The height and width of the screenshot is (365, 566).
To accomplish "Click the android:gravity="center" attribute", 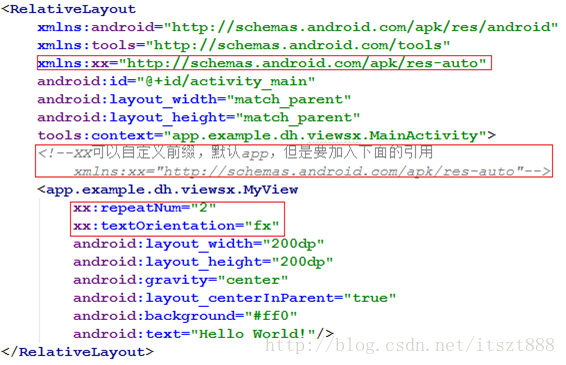I will [180, 280].
